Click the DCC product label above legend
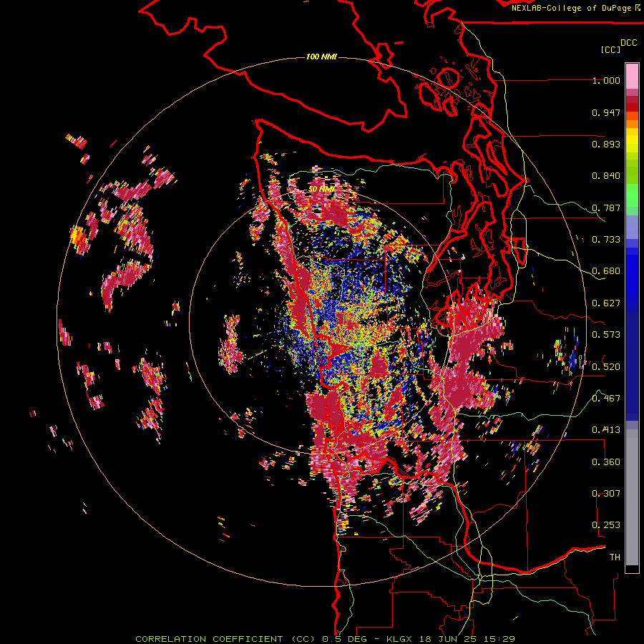644x644 pixels. (628, 42)
